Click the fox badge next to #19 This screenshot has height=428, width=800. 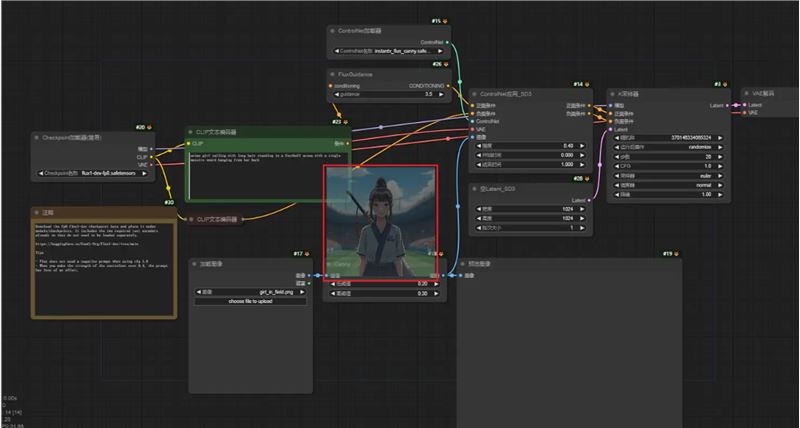676,254
